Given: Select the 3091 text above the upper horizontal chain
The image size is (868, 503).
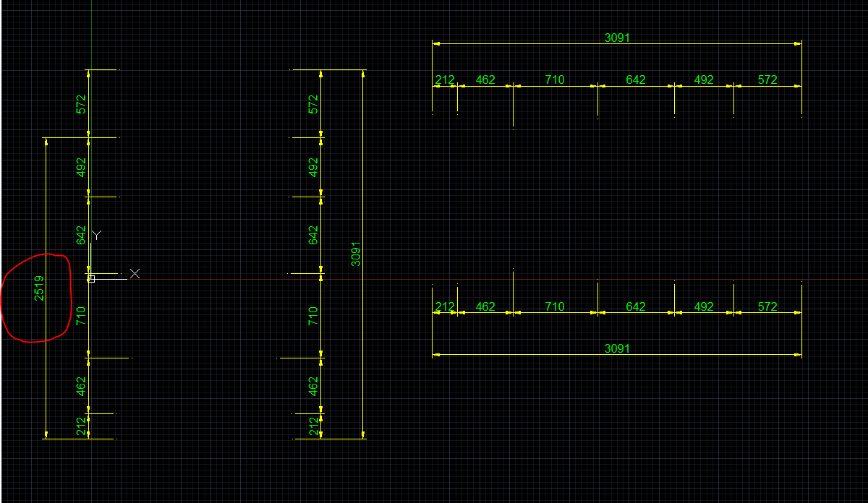Looking at the screenshot, I should 617,38.
